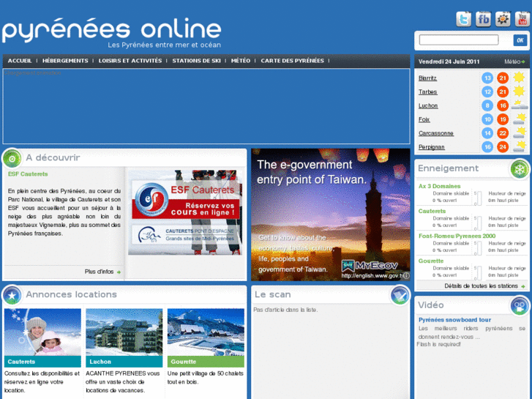The height and width of the screenshot is (399, 532).
Task: Open the Luchon weather link
Action: point(428,105)
